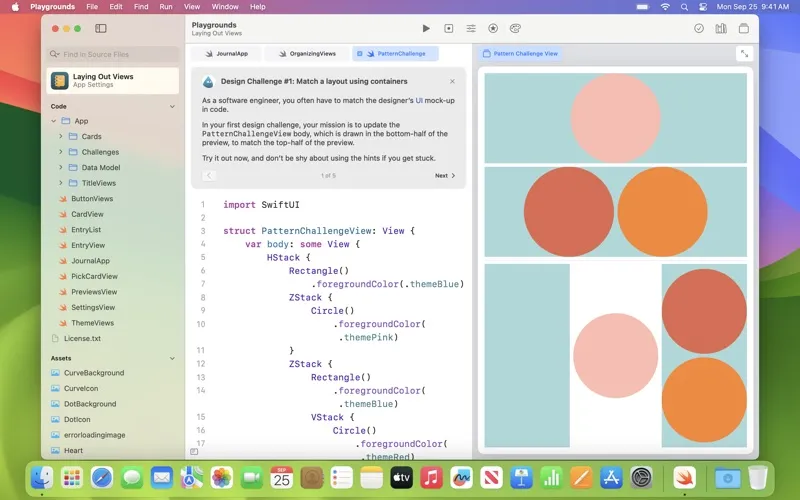Click the checkmark circle icon in toolbar
The width and height of the screenshot is (800, 500).
pyautogui.click(x=699, y=29)
